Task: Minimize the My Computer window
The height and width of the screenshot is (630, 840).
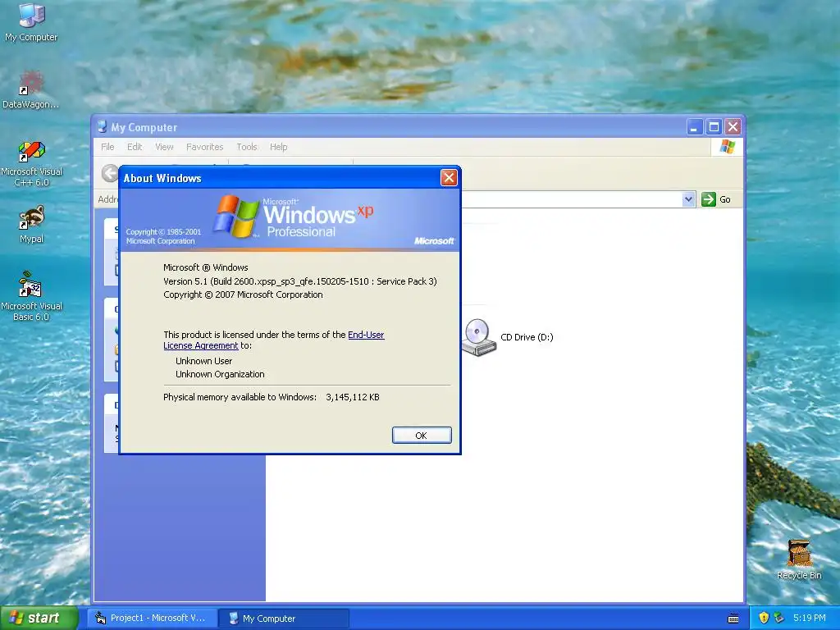Action: (x=695, y=127)
